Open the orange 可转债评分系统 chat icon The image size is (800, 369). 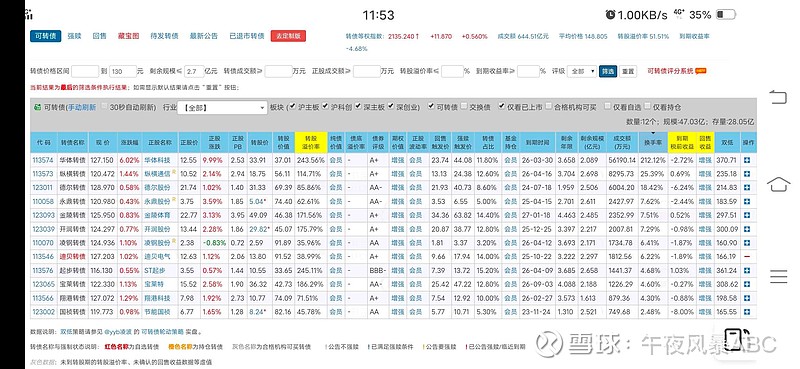coord(701,71)
